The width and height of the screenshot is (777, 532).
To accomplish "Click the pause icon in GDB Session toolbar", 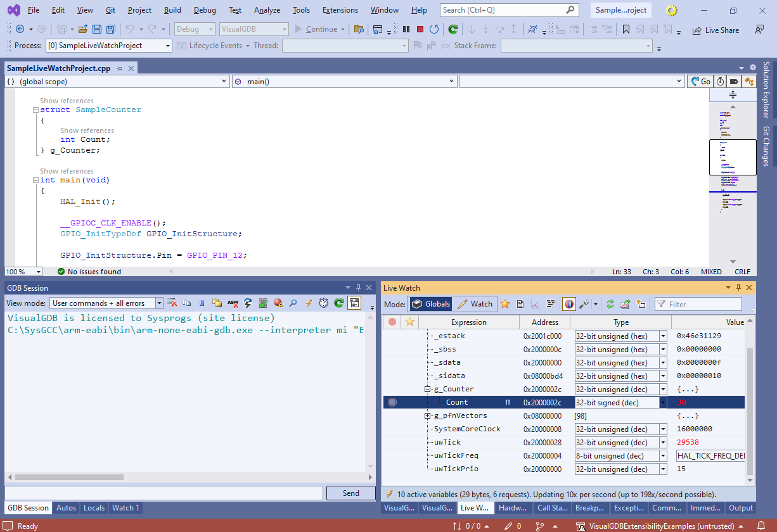I will [202, 303].
